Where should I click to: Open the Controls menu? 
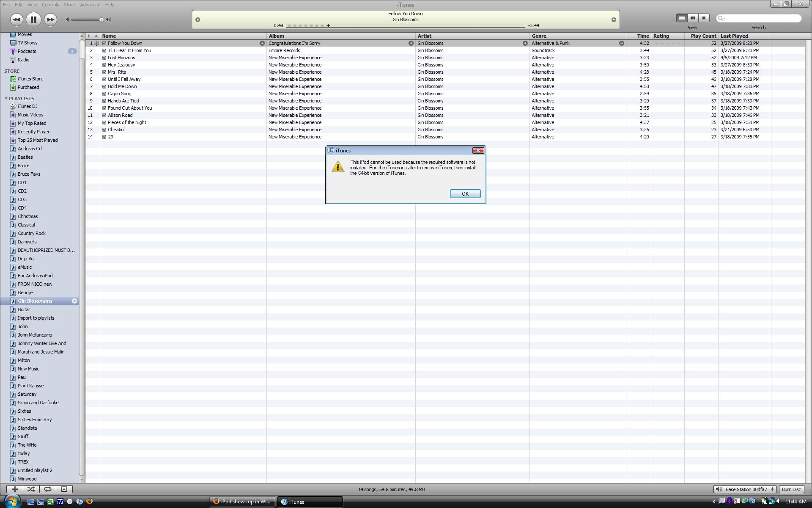pyautogui.click(x=50, y=5)
